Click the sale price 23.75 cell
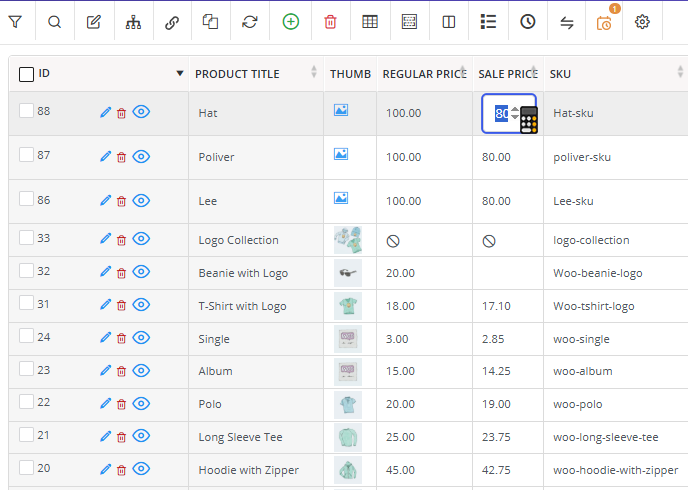The image size is (688, 490). 508,437
